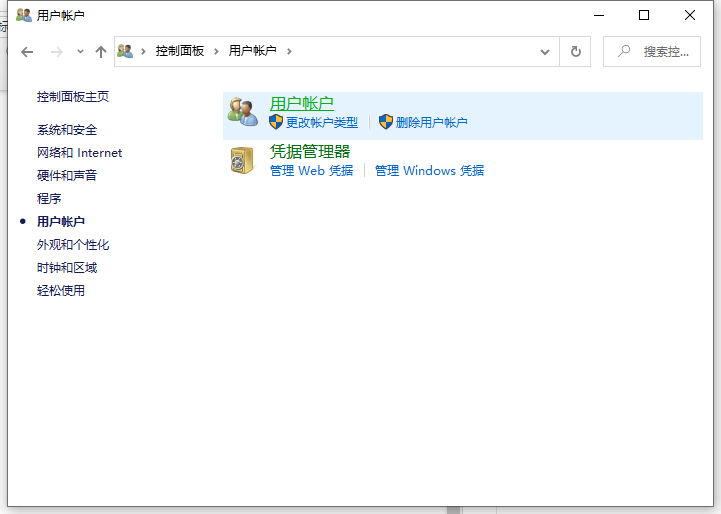
Task: Click the 管理 Web 凭据 link
Action: coord(311,171)
